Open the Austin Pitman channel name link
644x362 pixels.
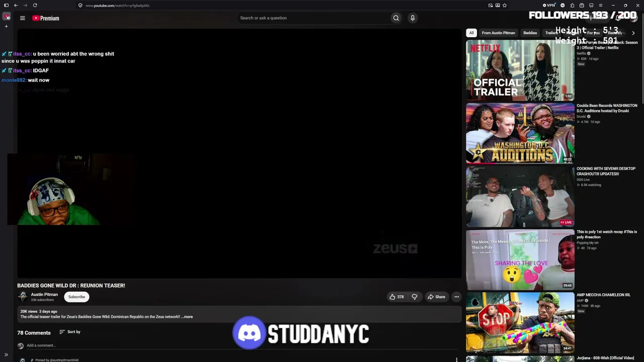click(x=44, y=295)
